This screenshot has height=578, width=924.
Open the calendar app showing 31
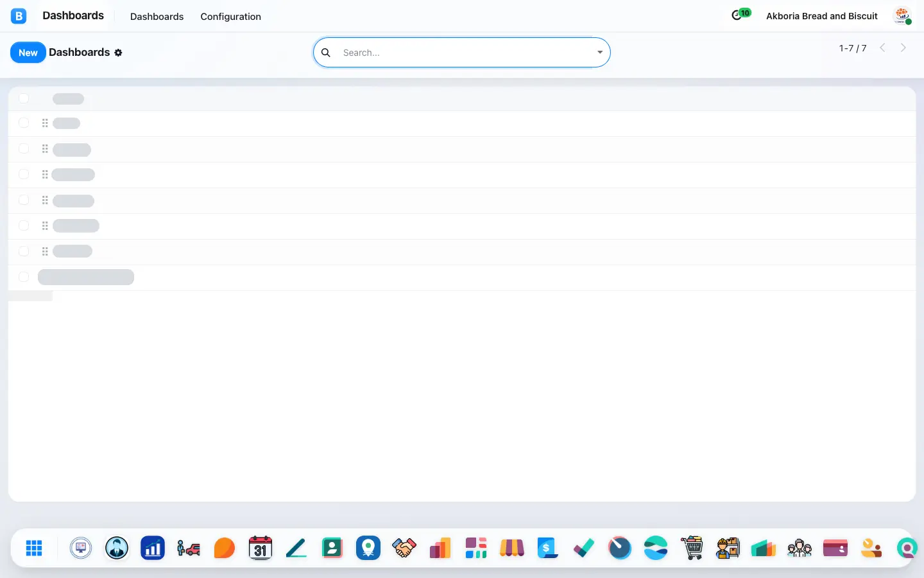pyautogui.click(x=261, y=548)
